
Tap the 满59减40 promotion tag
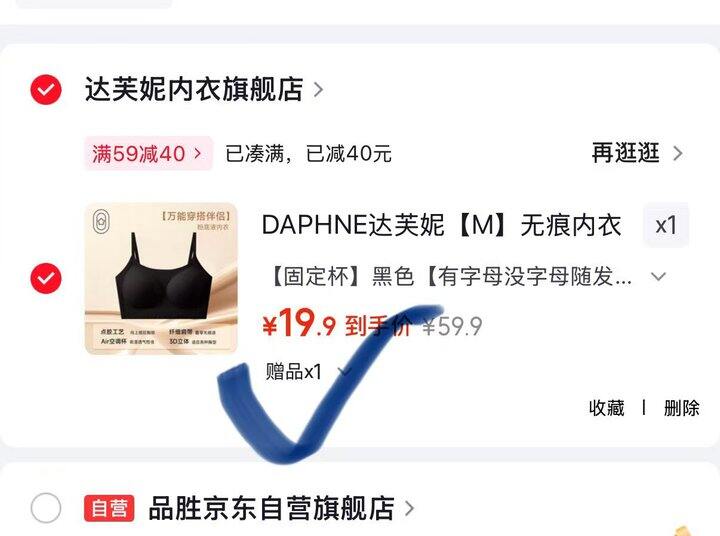(148, 153)
